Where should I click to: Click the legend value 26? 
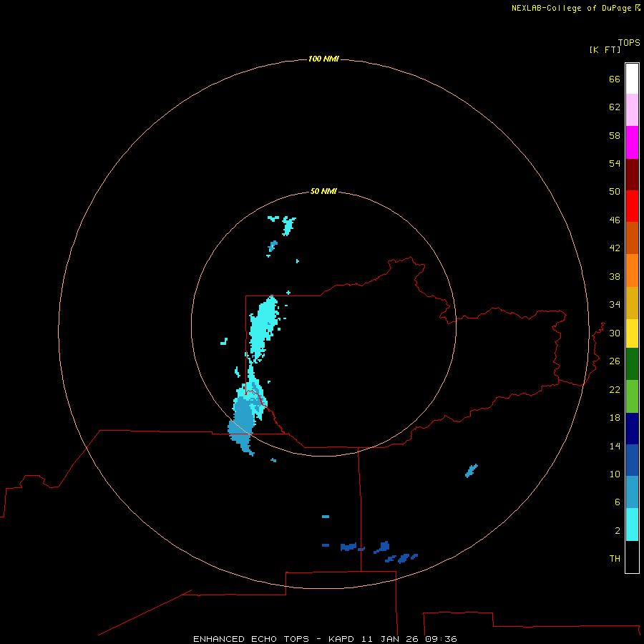tap(615, 361)
